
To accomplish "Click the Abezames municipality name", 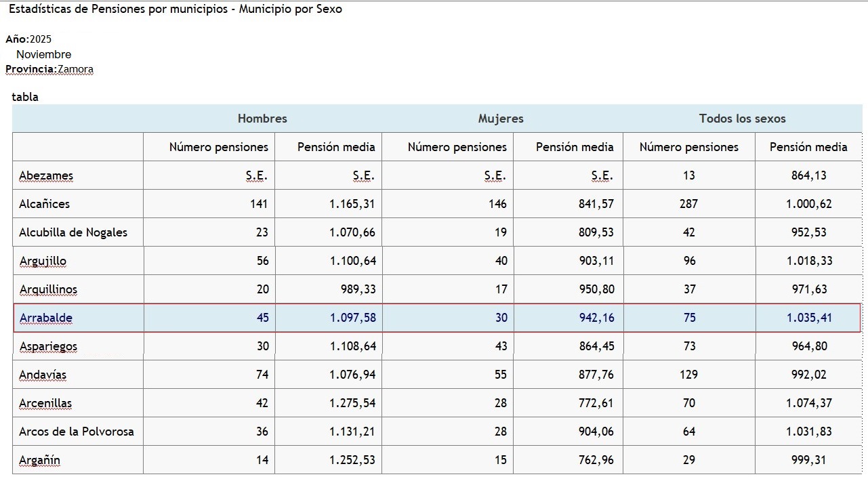I will (46, 175).
